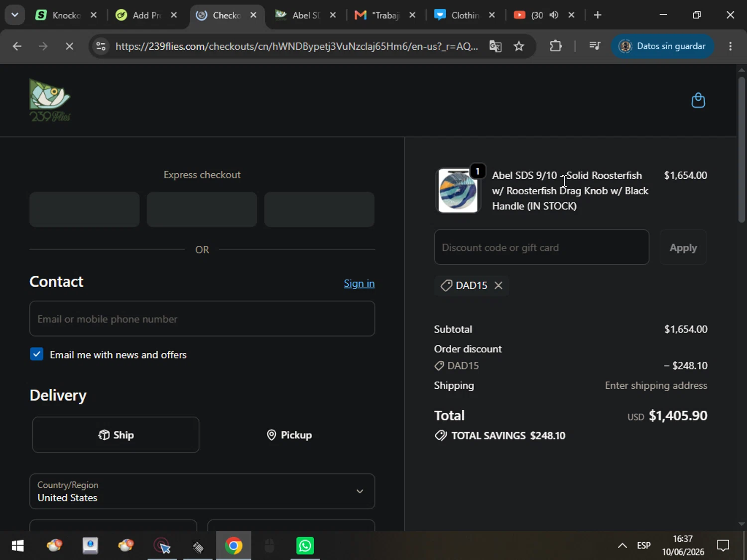Click the page vertical scrollbar
This screenshot has height=560, width=747.
[x=742, y=149]
